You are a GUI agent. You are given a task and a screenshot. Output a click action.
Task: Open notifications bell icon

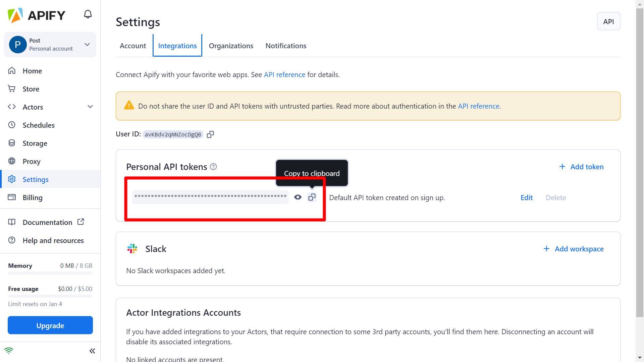point(88,14)
